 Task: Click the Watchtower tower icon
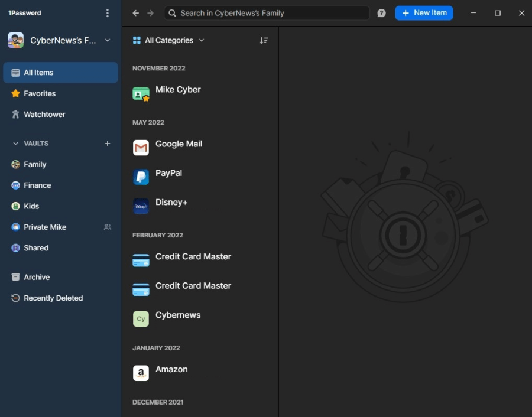[x=15, y=114]
